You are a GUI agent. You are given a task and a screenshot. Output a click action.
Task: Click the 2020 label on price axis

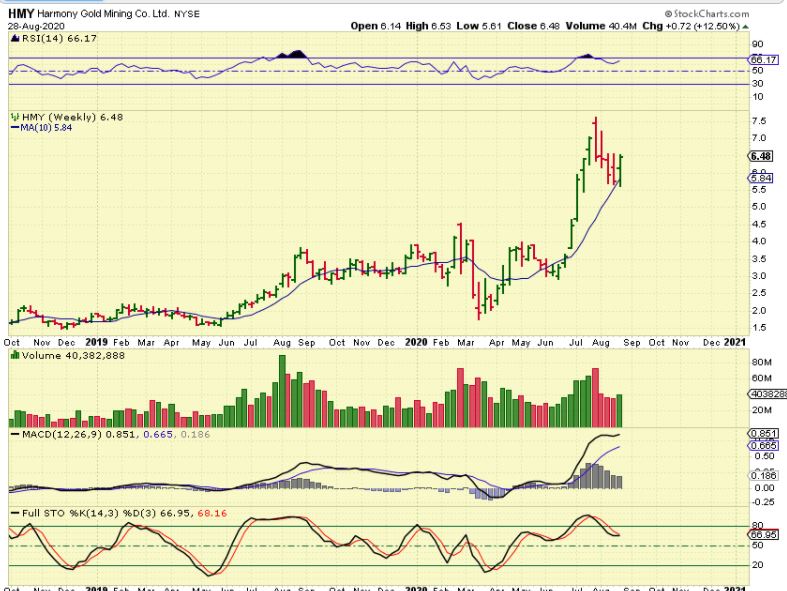[416, 342]
